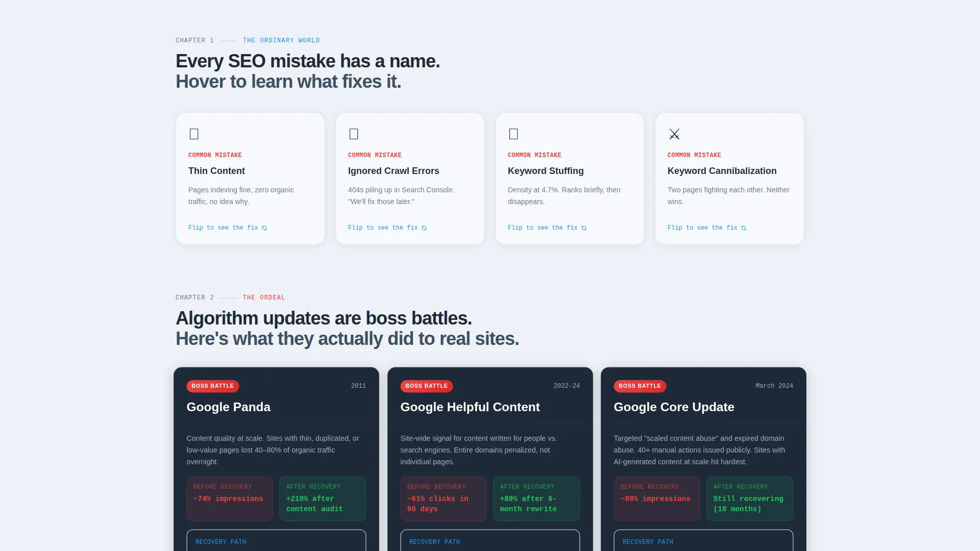Click the BOSS BATTLE badge on Google Panda
980x551 pixels.
[212, 386]
